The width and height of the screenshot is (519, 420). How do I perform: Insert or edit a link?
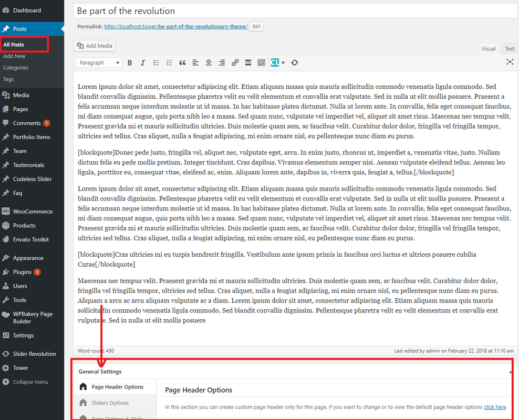point(235,62)
